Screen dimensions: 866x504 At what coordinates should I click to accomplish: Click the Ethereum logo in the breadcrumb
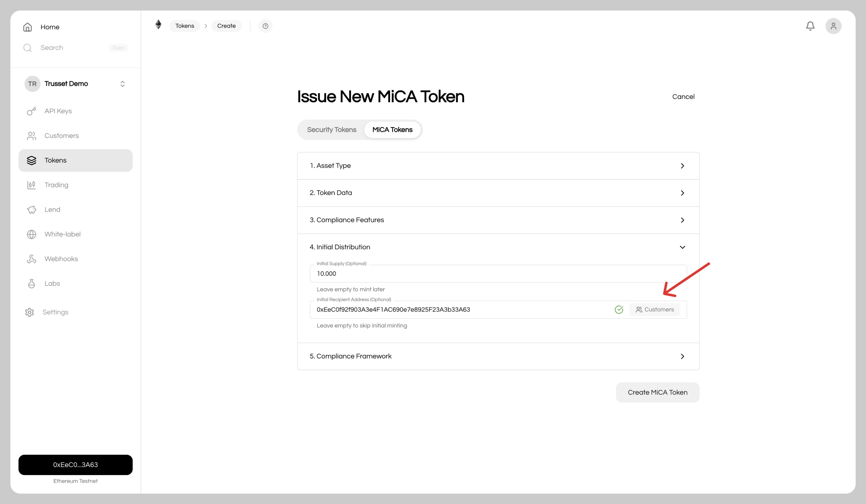click(x=158, y=25)
